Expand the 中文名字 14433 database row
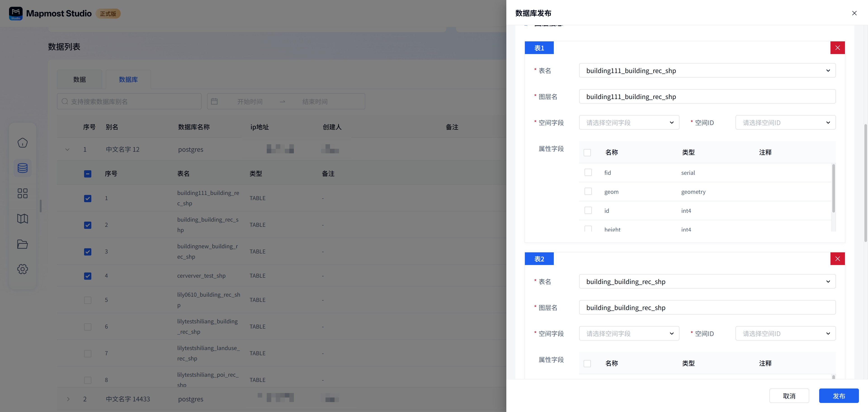Viewport: 868px width, 412px height. [x=68, y=399]
